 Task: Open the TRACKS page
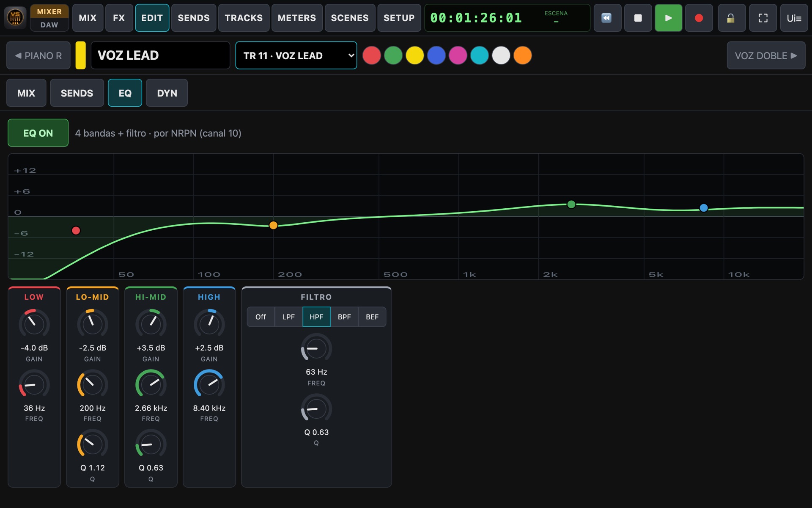point(244,18)
